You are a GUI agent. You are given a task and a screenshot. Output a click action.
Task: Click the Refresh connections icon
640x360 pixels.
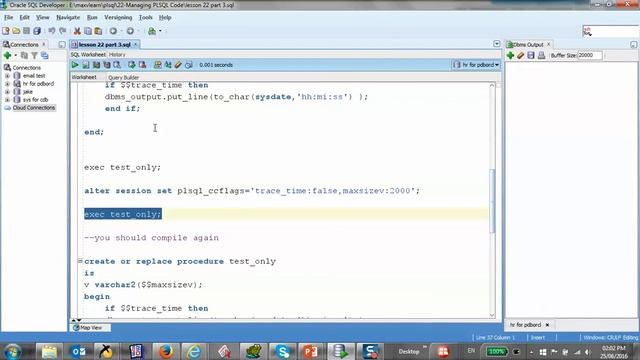click(x=24, y=56)
